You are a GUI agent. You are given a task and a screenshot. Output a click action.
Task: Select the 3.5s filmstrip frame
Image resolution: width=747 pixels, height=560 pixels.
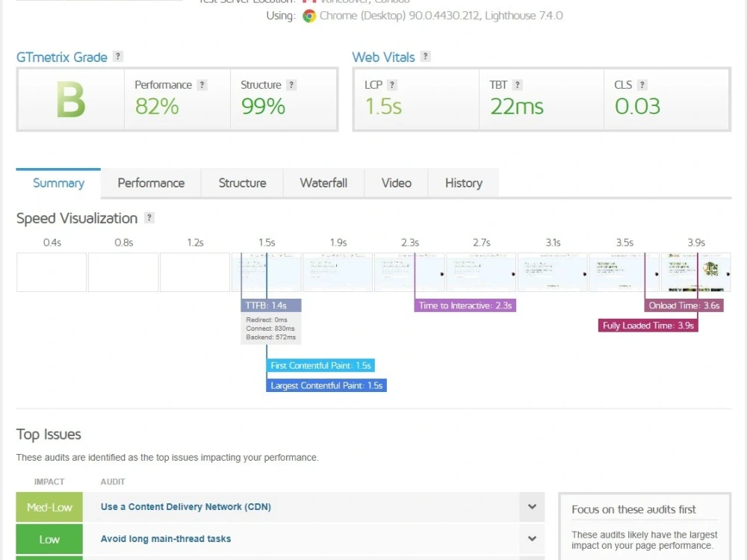(624, 272)
